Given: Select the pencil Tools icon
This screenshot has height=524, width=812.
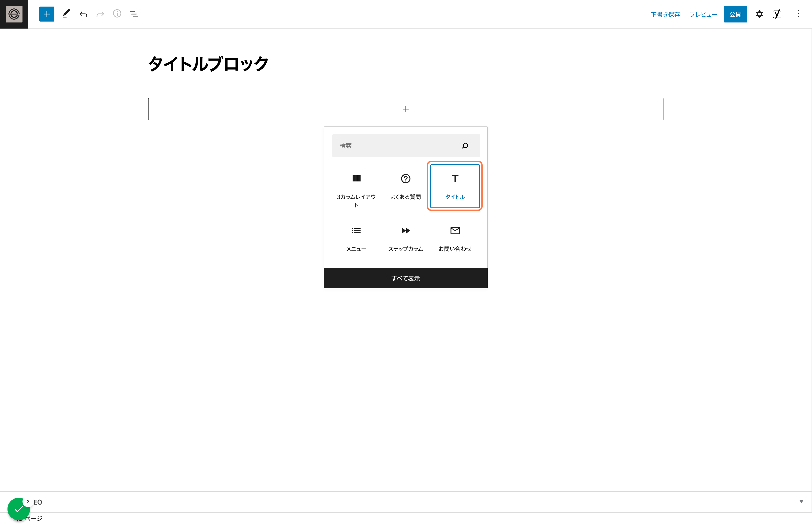Looking at the screenshot, I should pyautogui.click(x=66, y=14).
